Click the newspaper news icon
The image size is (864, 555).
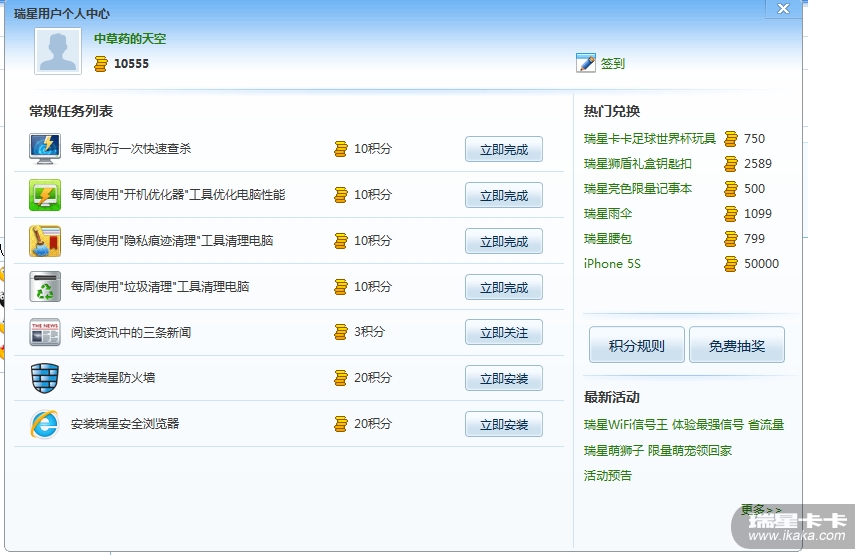point(45,332)
